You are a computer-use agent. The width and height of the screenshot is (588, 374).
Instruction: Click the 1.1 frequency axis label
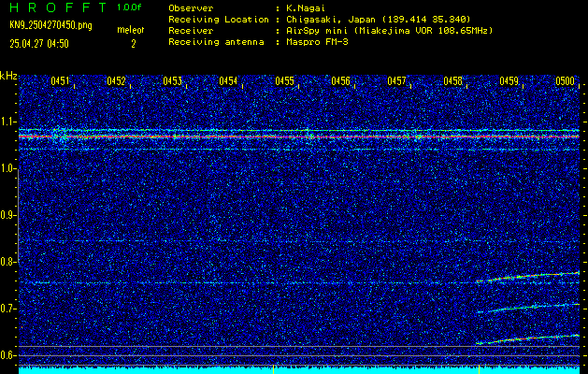pyautogui.click(x=9, y=122)
